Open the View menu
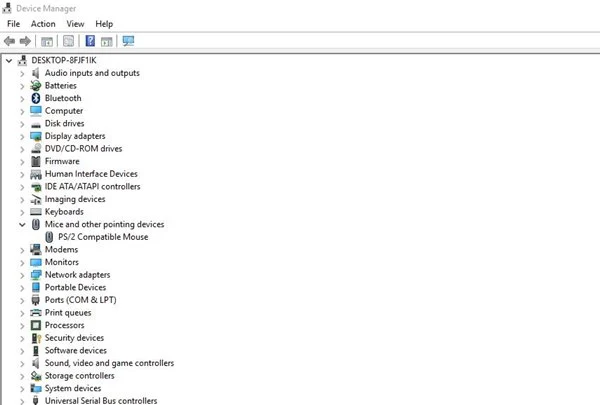The image size is (600, 405). (x=75, y=24)
